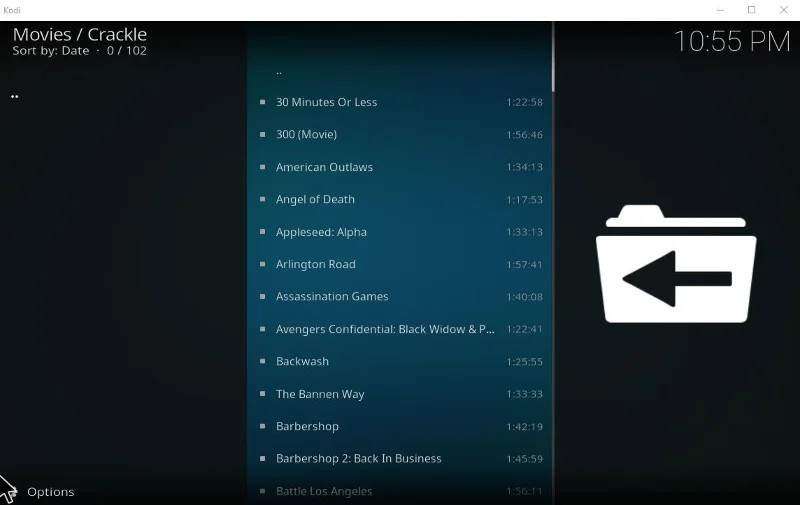Click the bullet icon beside Arlington Road
The image size is (800, 505).
click(262, 264)
